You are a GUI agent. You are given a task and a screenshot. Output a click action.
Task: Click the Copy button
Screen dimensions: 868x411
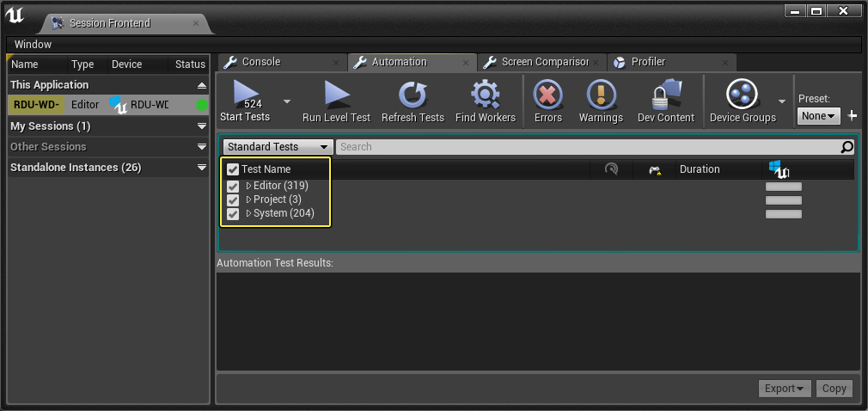coord(834,389)
